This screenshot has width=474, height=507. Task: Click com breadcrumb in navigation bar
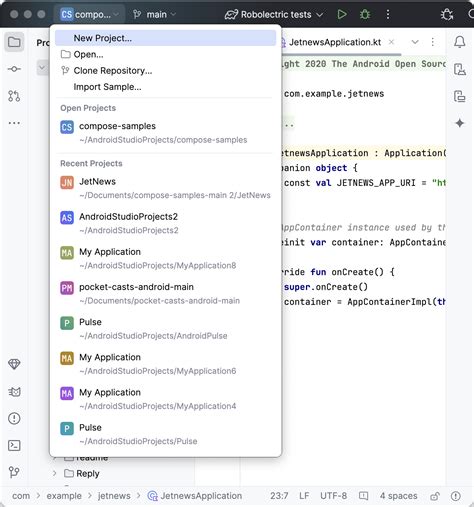coord(21,496)
